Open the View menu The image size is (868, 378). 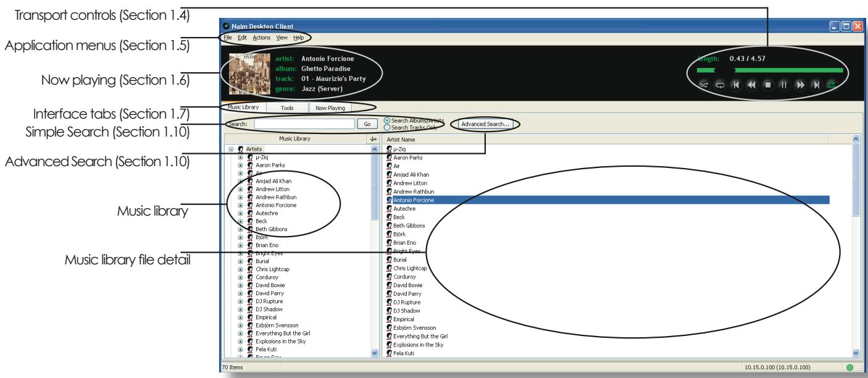click(x=282, y=38)
